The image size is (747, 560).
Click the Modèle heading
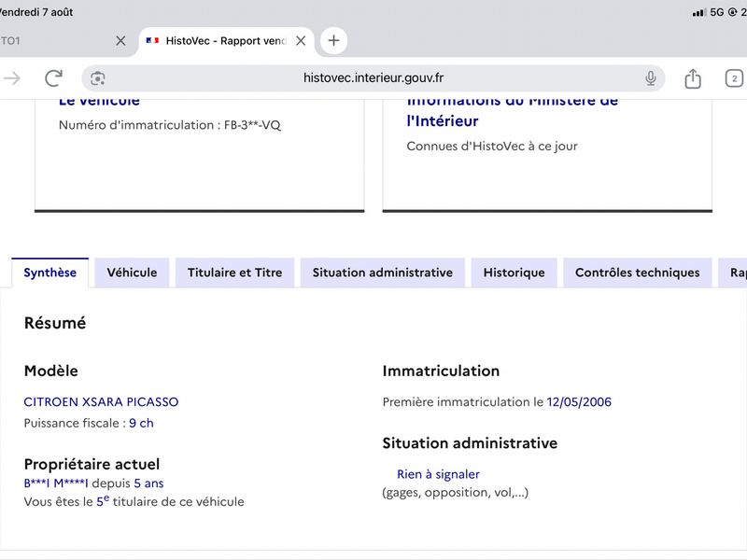click(x=51, y=371)
